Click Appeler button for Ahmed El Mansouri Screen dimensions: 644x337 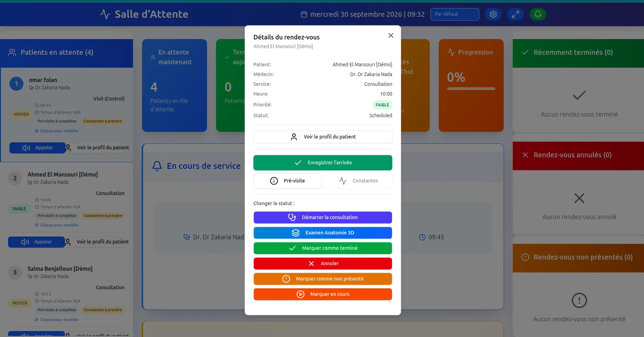click(36, 242)
